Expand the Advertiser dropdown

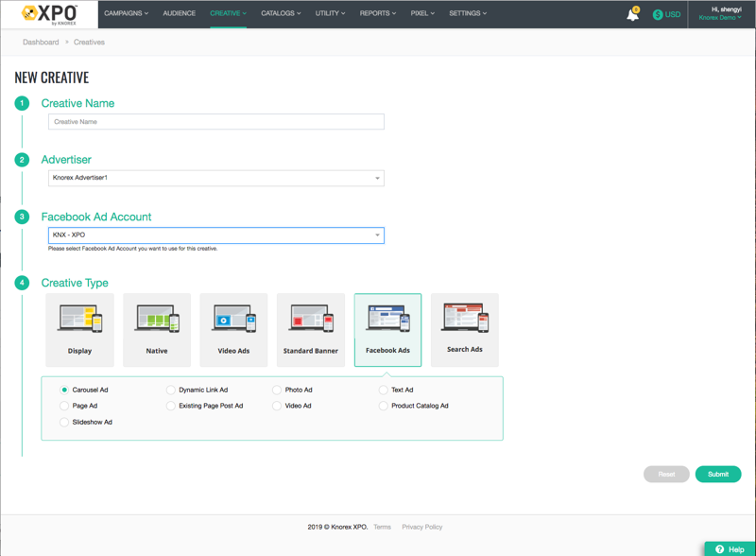point(216,178)
